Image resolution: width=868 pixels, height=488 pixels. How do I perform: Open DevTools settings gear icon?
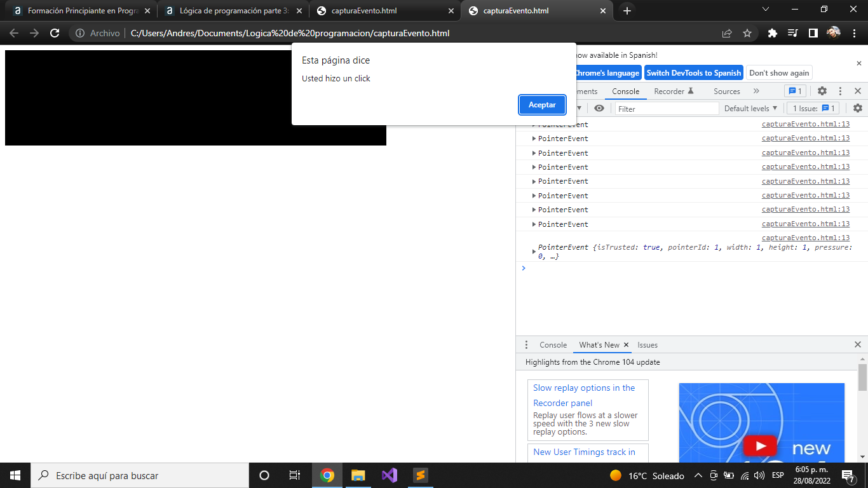822,91
